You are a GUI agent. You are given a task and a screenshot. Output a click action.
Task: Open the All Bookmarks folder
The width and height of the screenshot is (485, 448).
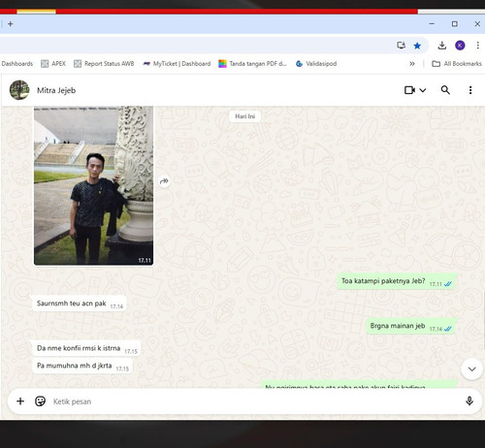[x=457, y=64]
